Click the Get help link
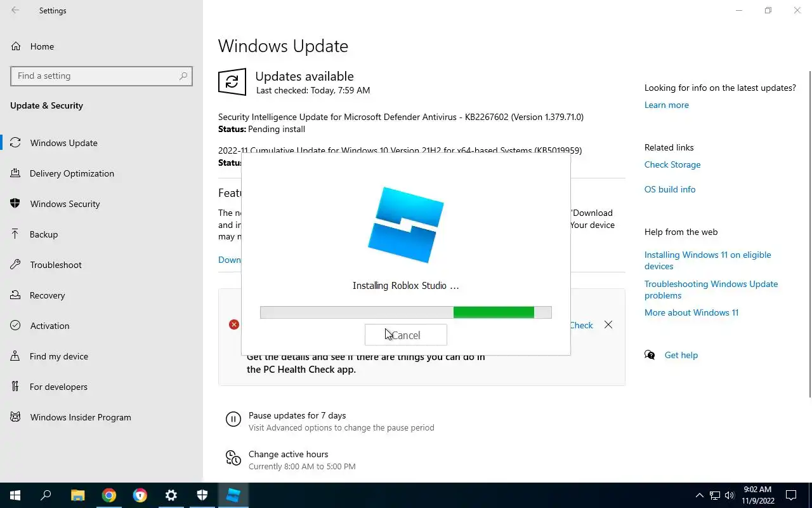 tap(681, 355)
